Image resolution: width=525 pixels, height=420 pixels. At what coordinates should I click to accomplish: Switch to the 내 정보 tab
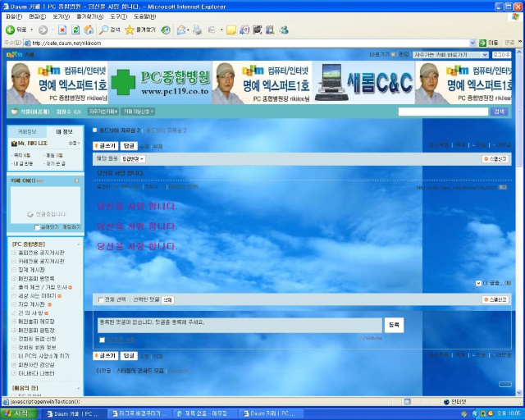[x=64, y=131]
